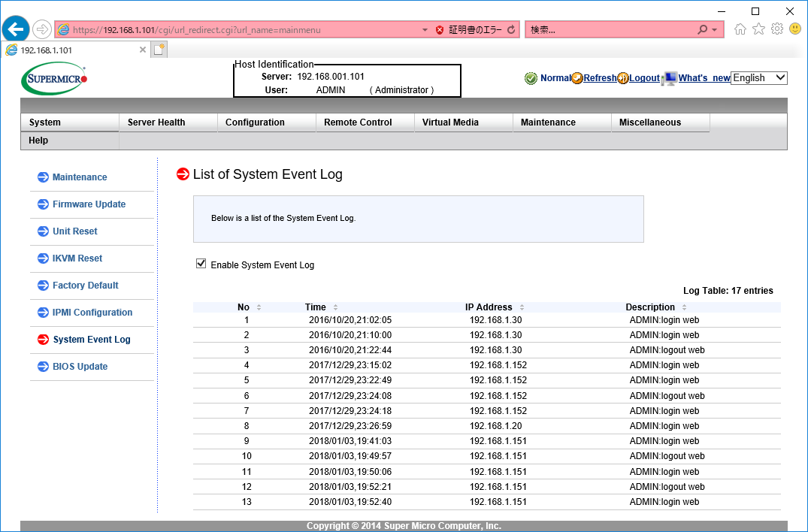Open IKVM Reset sidebar link
The width and height of the screenshot is (808, 532).
coord(77,258)
